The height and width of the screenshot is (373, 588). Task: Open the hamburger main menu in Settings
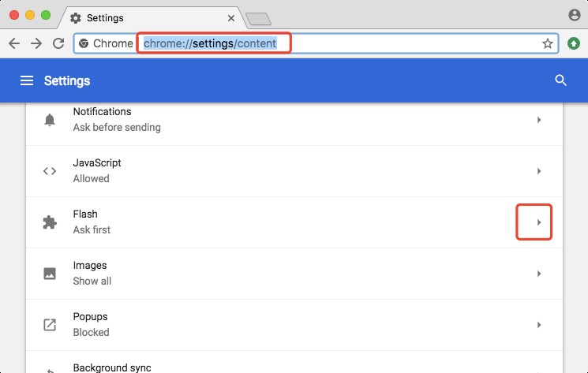[x=27, y=80]
